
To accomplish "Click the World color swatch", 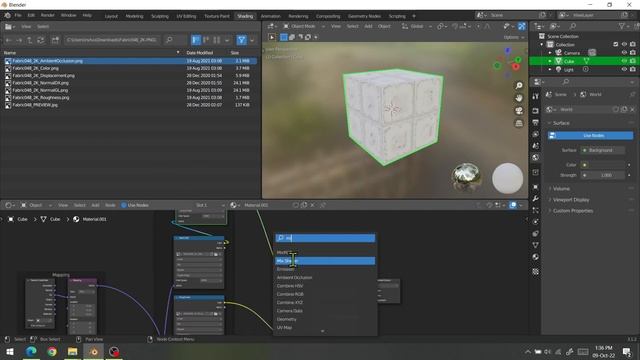I will 602,165.
